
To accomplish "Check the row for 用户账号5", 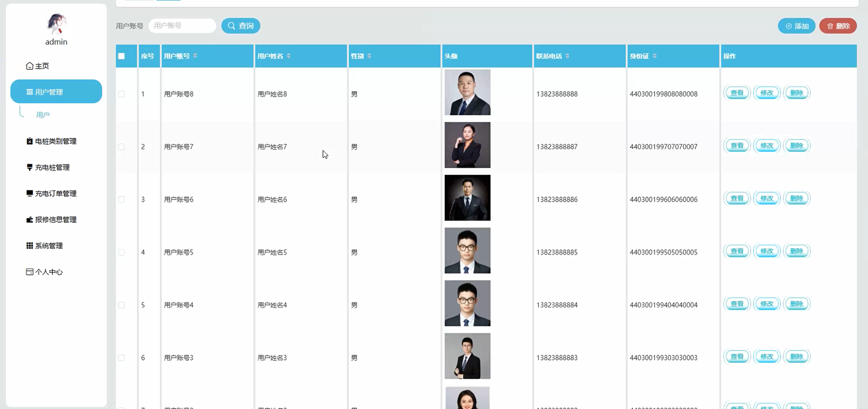I will (121, 252).
